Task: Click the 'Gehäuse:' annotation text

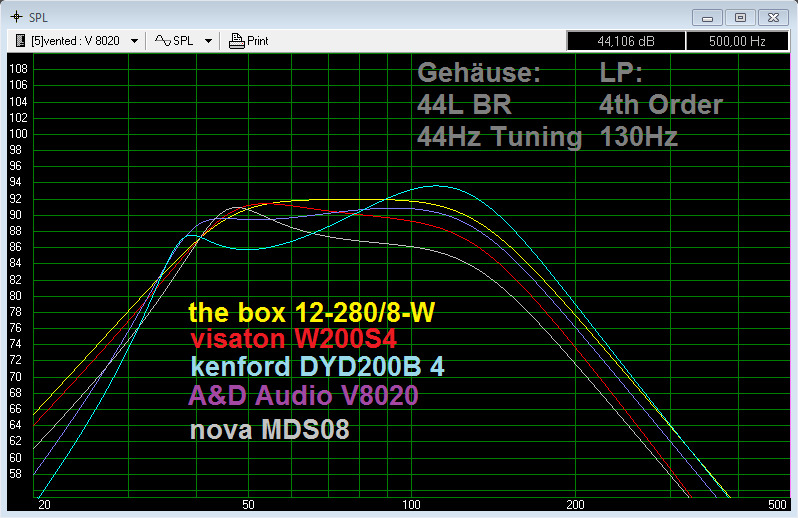Action: (x=479, y=72)
